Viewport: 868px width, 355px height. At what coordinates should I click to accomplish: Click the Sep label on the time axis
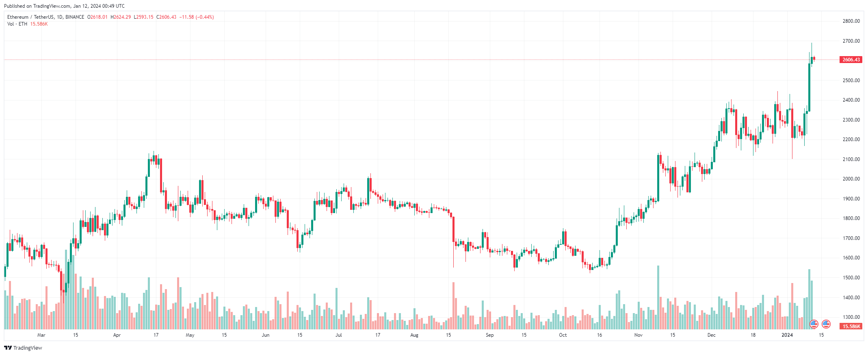tap(490, 335)
